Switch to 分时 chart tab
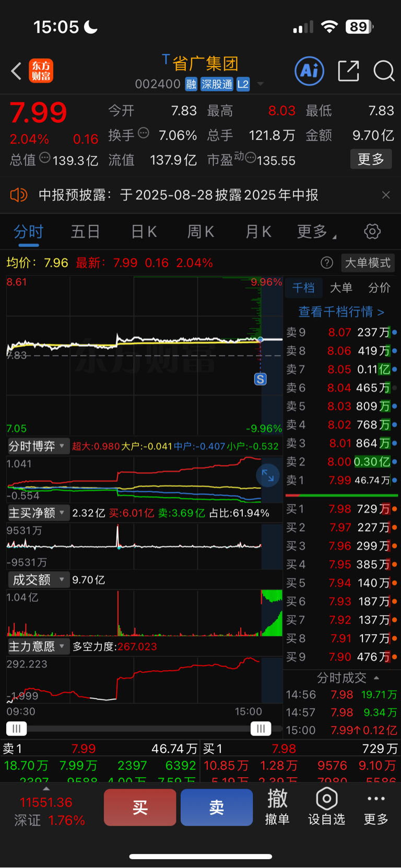The width and height of the screenshot is (401, 868). (x=28, y=232)
